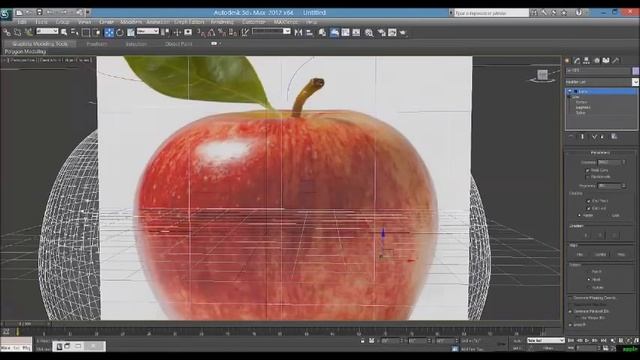This screenshot has height=360, width=640.
Task: Open the selection filter dropdown
Action: tap(47, 31)
